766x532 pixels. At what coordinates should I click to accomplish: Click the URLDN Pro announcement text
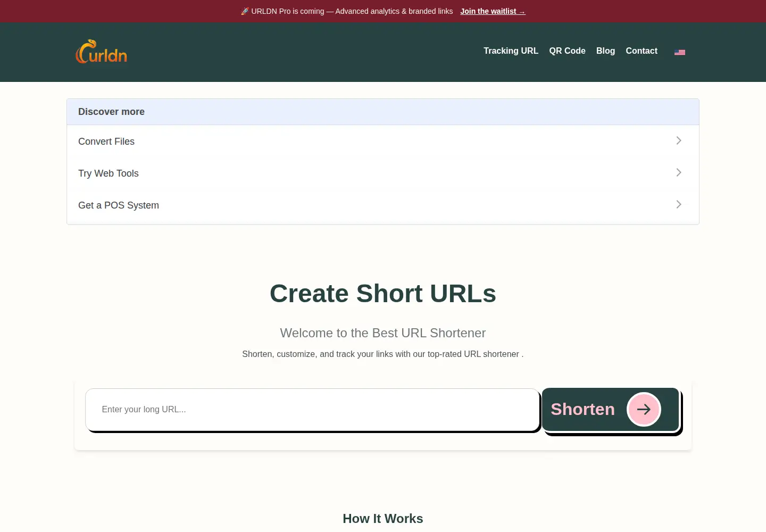pos(347,11)
